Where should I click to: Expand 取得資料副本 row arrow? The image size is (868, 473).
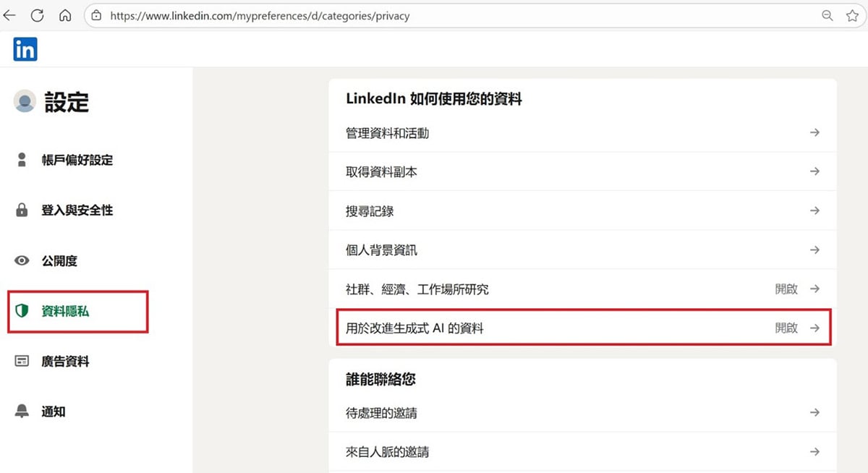814,172
